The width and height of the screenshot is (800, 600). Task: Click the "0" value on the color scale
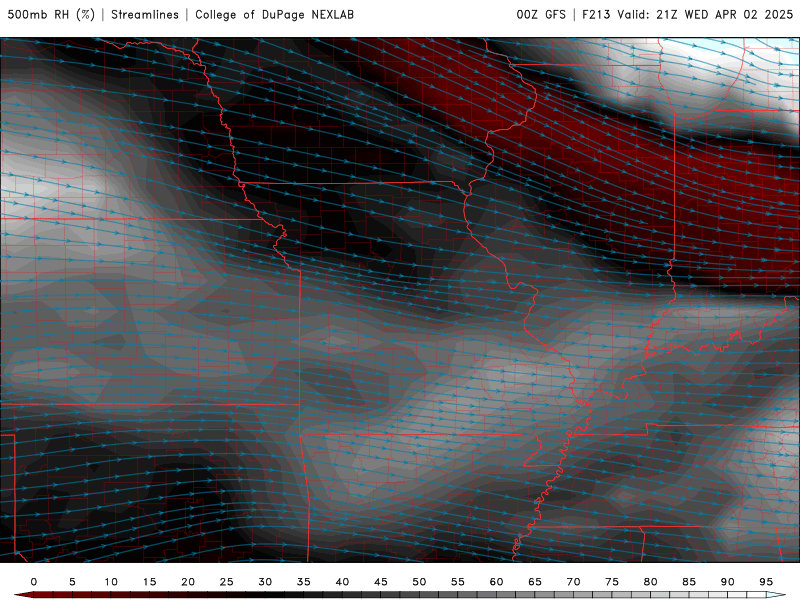click(34, 582)
